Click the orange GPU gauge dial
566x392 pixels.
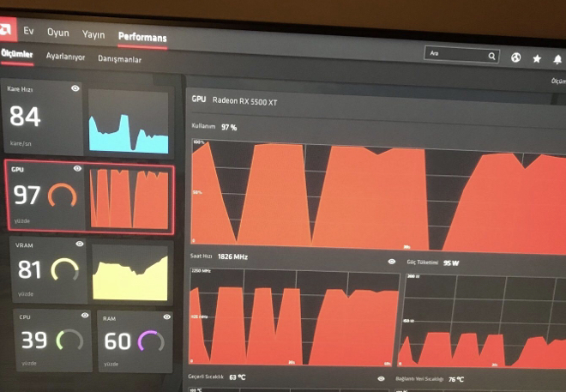63,196
